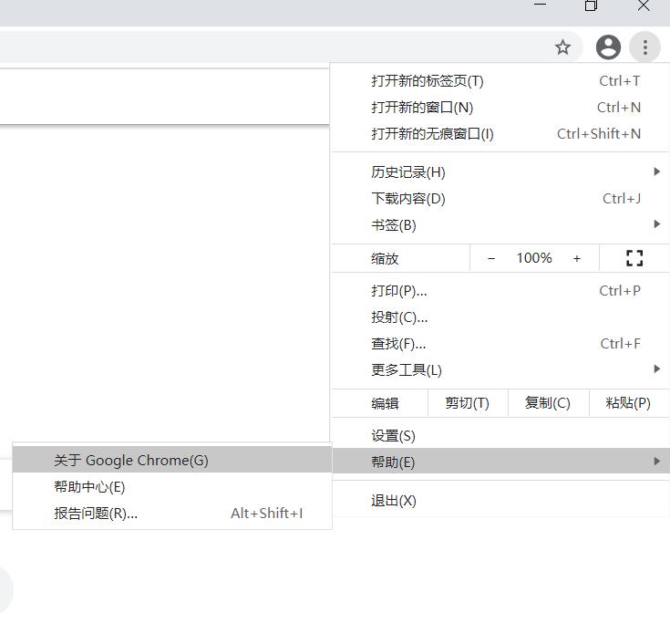The height and width of the screenshot is (644, 670).
Task: Click the three-dot Chrome menu button
Action: click(644, 47)
